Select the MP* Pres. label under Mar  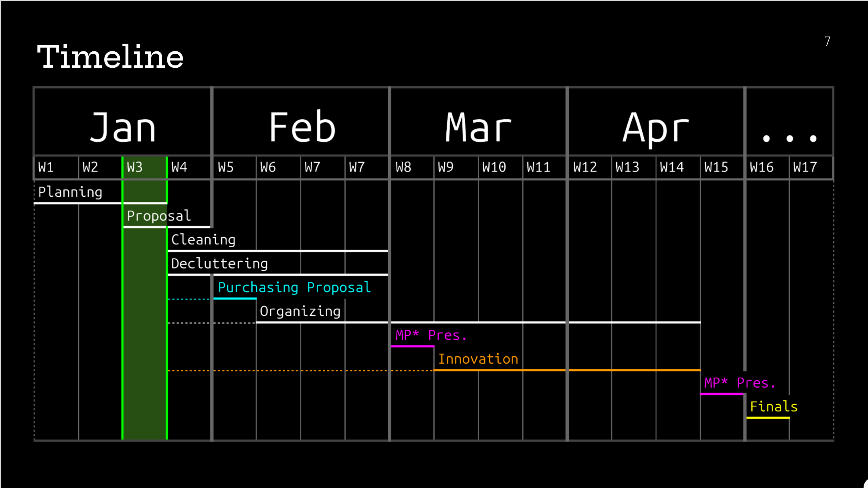tap(431, 335)
